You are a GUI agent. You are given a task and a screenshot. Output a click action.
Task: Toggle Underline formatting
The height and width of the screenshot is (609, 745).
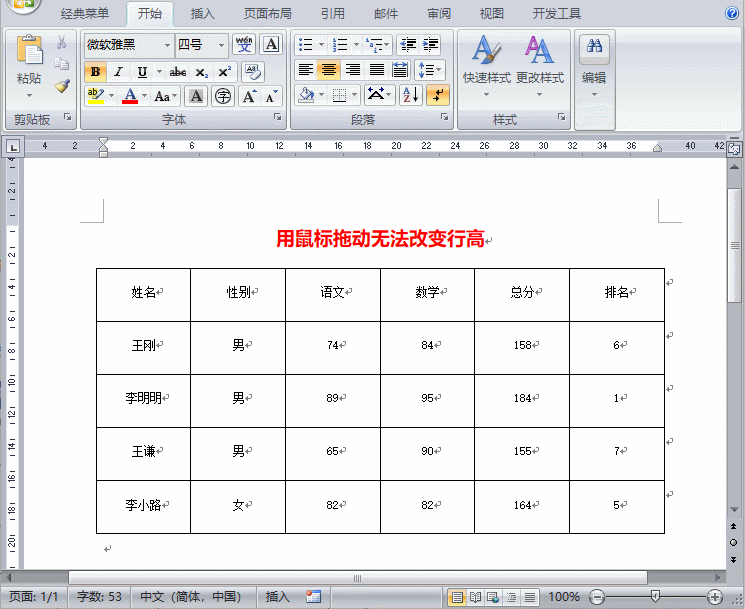pos(142,72)
